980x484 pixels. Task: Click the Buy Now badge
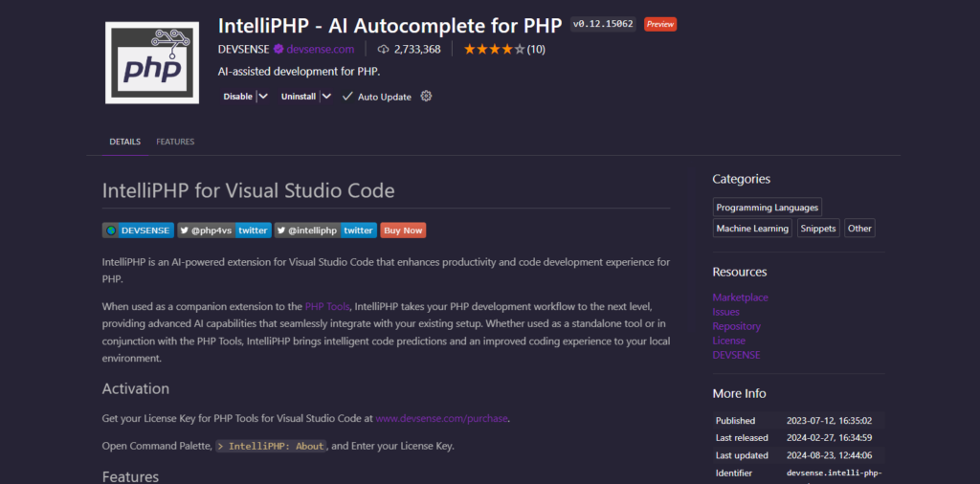pyautogui.click(x=403, y=230)
